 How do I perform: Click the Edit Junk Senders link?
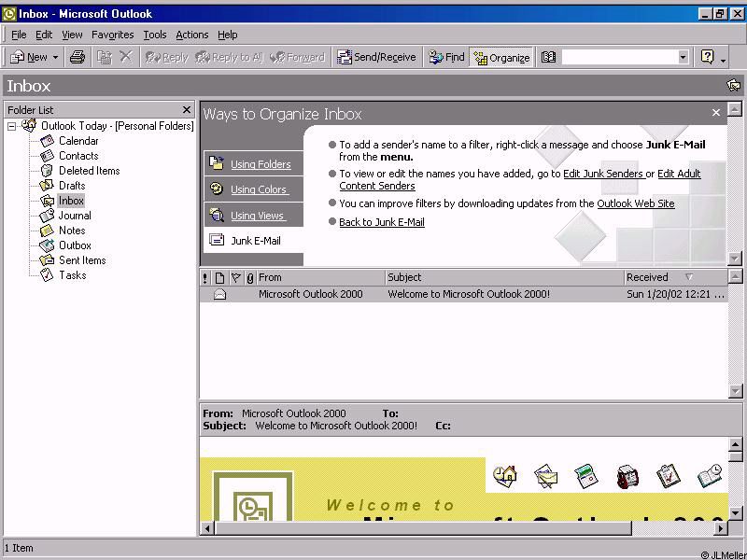tap(602, 174)
